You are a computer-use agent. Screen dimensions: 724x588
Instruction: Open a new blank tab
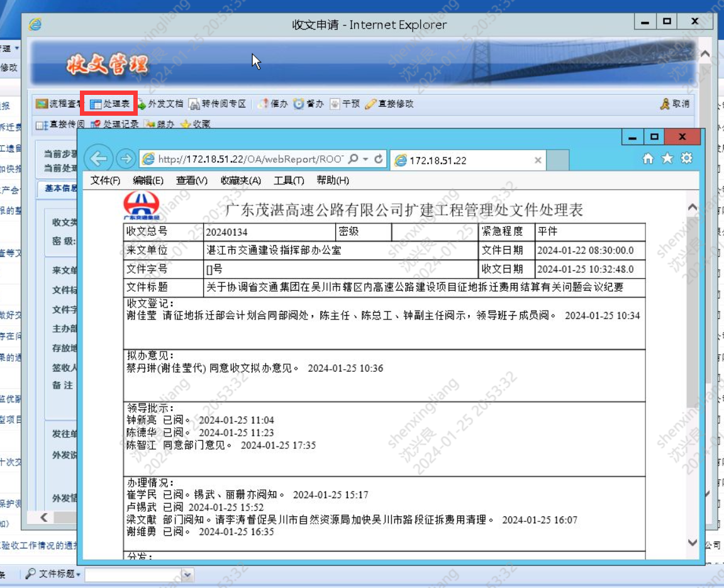point(557,160)
